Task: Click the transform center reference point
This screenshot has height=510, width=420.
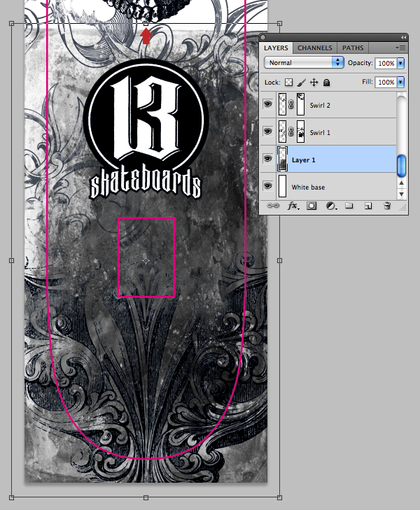Action: pos(146,260)
